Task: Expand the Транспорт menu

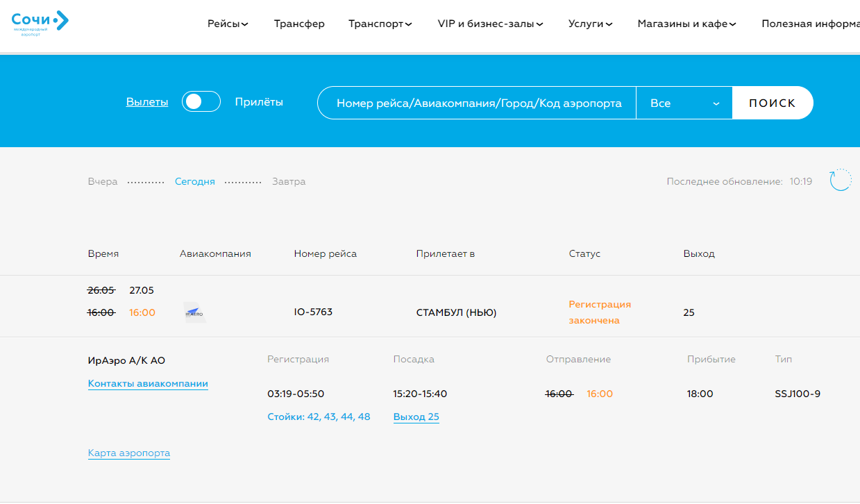Action: tap(380, 24)
